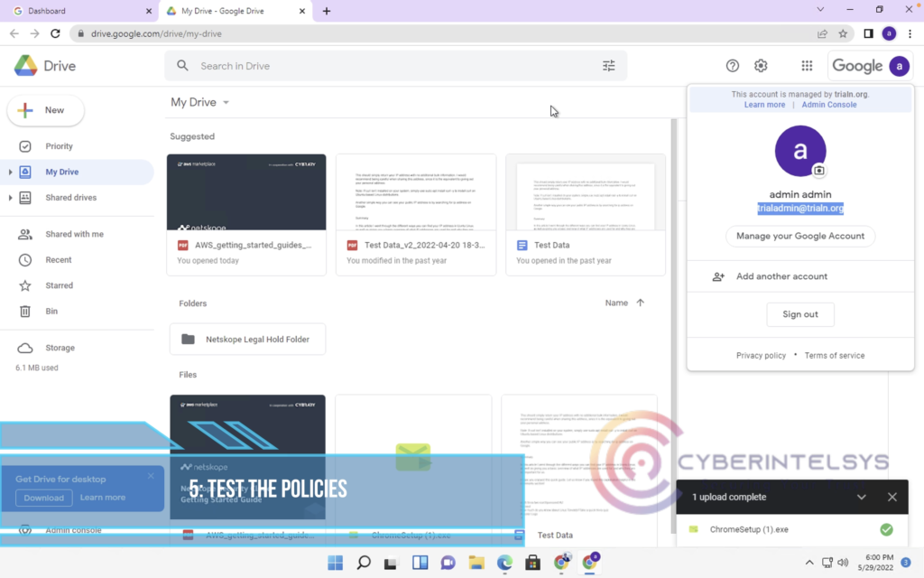Select My Drive in the sidebar
The image size is (924, 578).
click(78, 172)
